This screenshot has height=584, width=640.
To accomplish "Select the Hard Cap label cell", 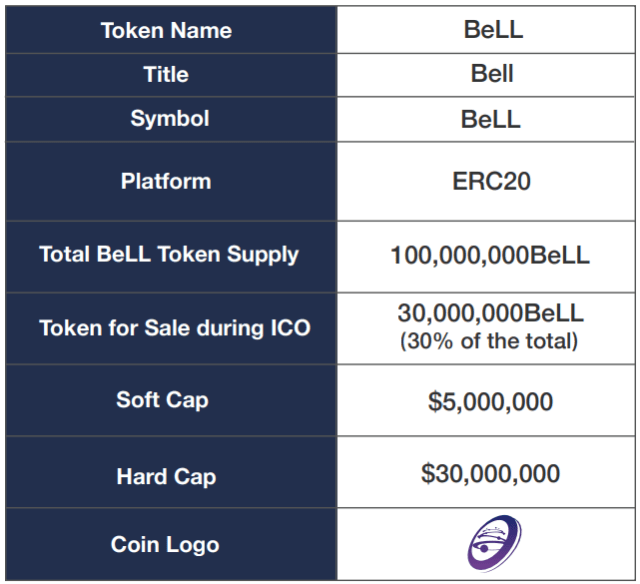I will (x=171, y=472).
